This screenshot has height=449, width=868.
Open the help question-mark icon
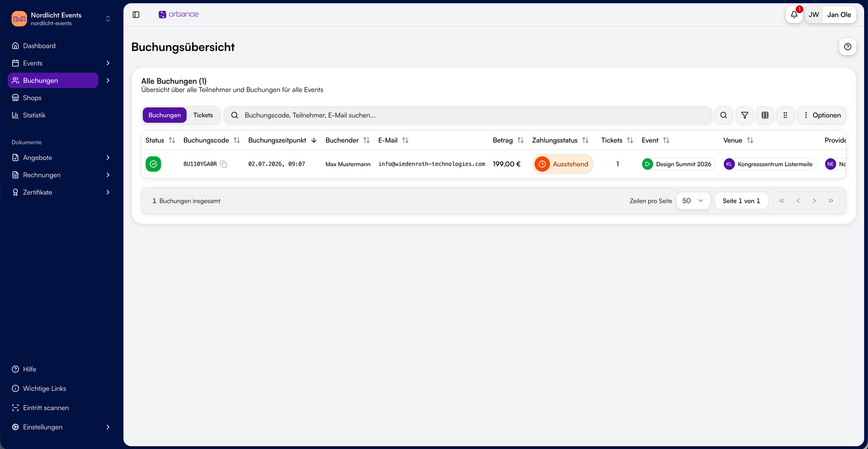(847, 47)
